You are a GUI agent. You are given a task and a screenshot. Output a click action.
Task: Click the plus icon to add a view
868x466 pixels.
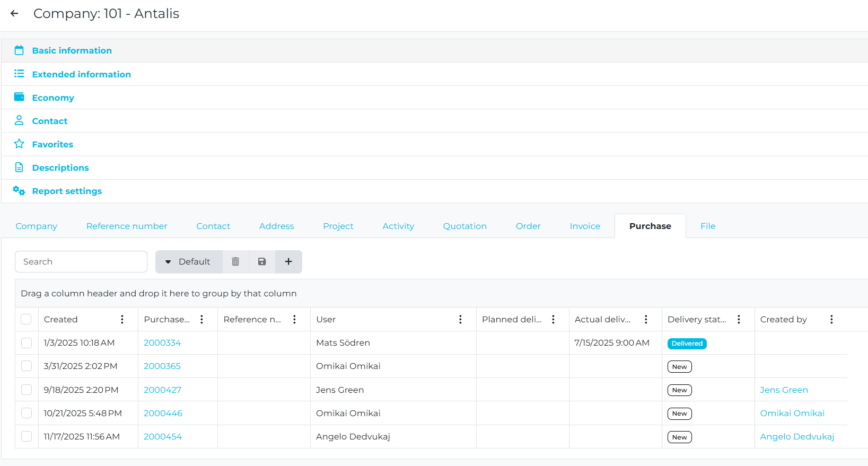pos(288,262)
